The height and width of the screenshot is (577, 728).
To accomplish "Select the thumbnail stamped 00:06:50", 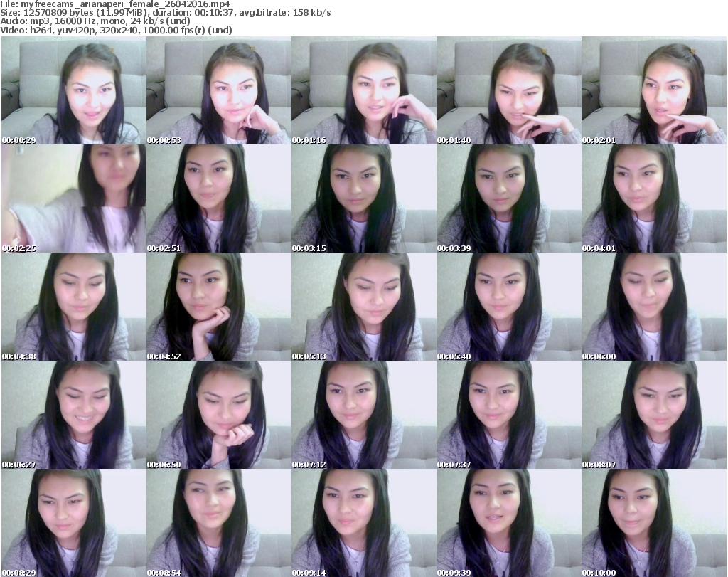I will 219,415.
